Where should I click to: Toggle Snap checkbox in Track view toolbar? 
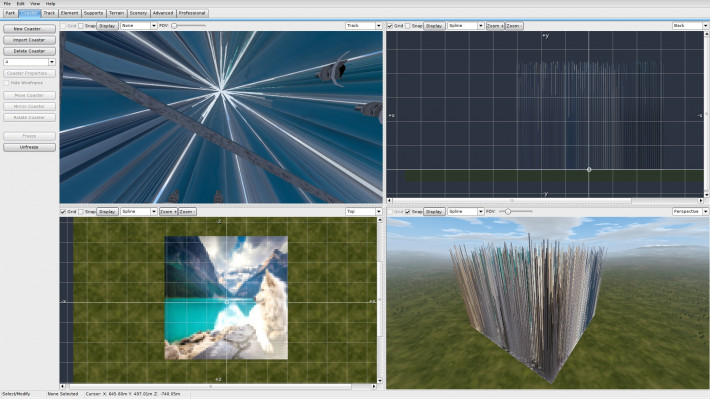[81, 26]
